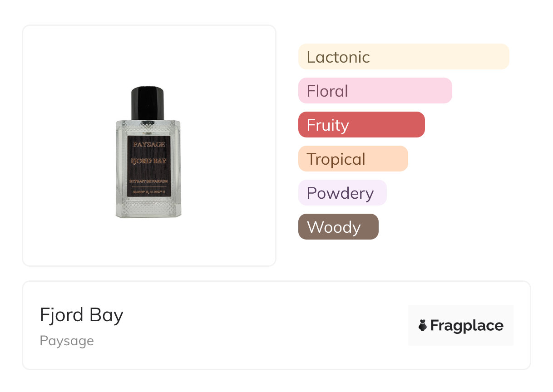Pick the Tropical accord bar
This screenshot has width=553, height=392.
pyautogui.click(x=353, y=159)
